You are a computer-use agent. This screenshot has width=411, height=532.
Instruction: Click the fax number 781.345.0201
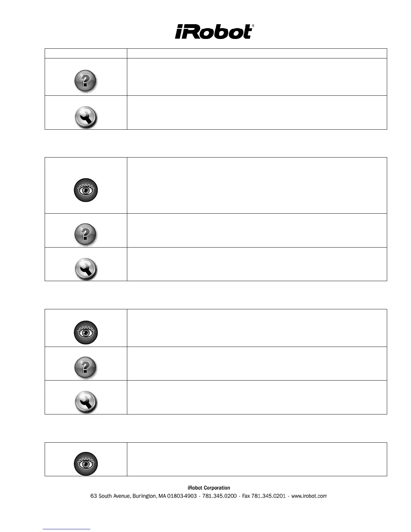268,496
